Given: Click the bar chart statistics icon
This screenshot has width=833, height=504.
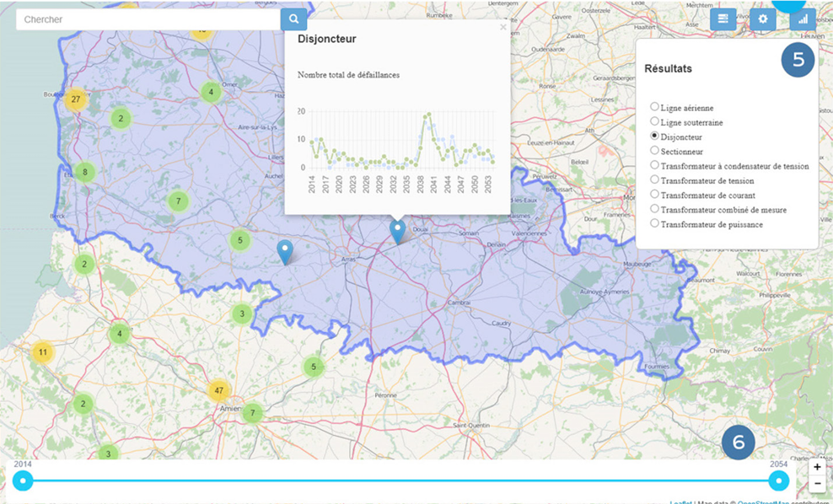Looking at the screenshot, I should click(x=803, y=19).
